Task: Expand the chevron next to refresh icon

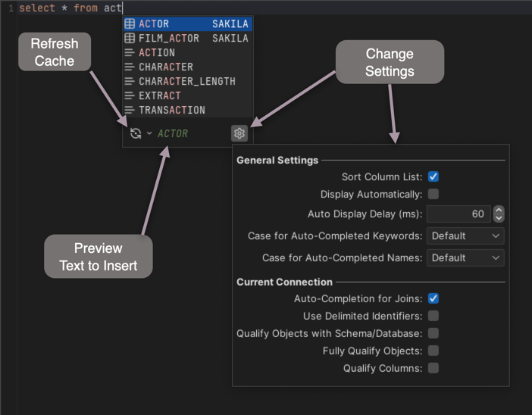Action: pos(149,133)
